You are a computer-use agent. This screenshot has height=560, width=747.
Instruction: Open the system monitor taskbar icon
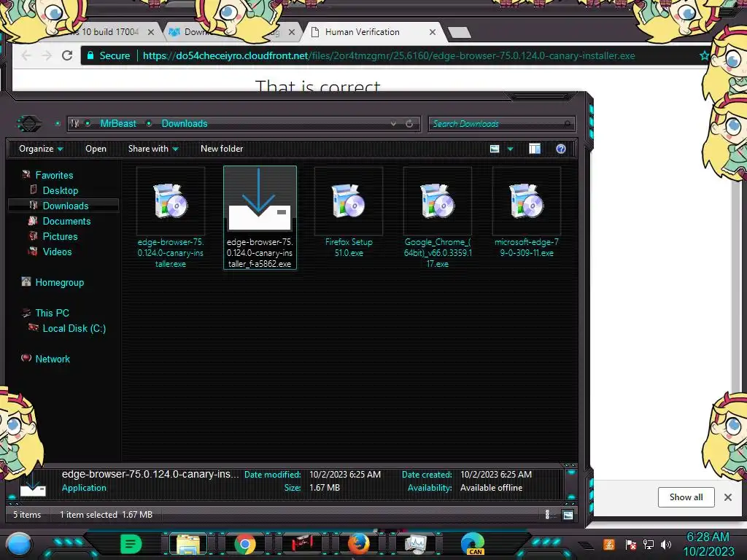[x=415, y=544]
